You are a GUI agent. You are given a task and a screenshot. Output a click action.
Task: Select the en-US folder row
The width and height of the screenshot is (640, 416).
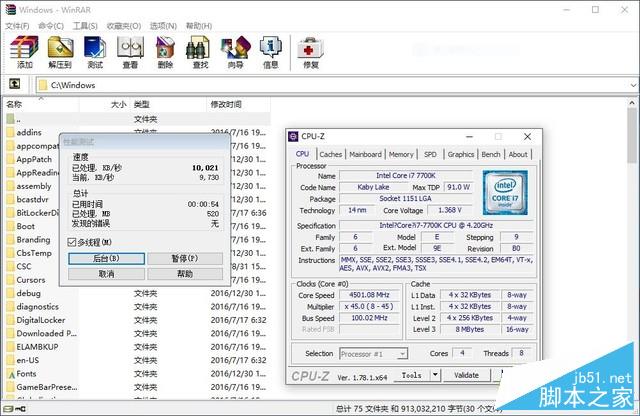tap(137, 360)
